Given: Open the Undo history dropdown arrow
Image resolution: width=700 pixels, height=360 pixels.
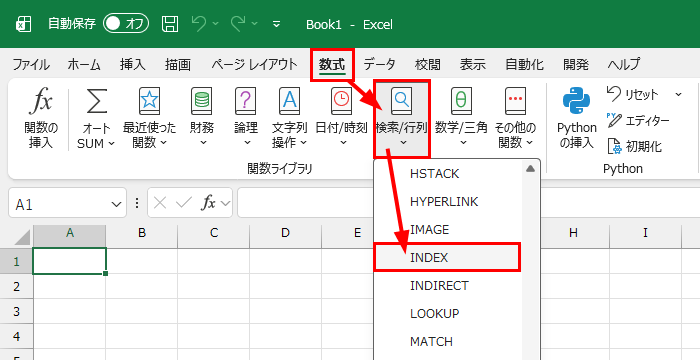Looking at the screenshot, I should coord(216,24).
